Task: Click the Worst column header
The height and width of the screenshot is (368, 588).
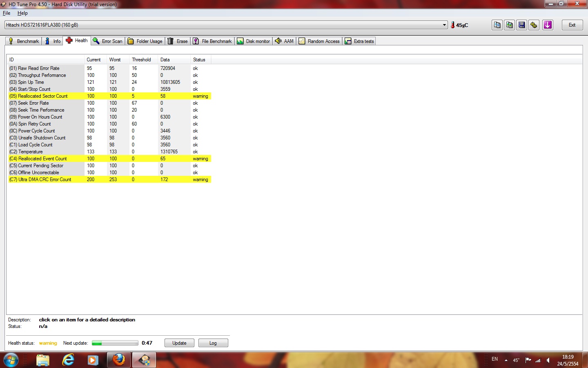Action: pos(118,60)
